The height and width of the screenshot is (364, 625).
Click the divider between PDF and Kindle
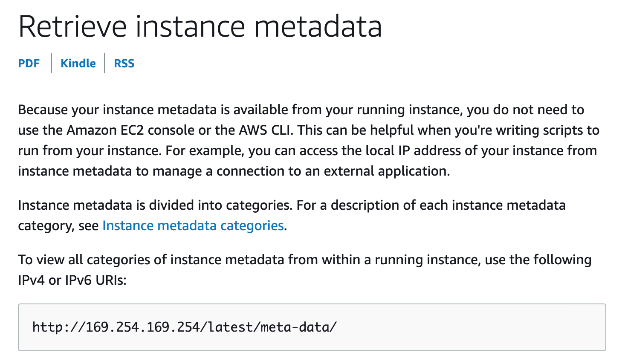(x=52, y=63)
